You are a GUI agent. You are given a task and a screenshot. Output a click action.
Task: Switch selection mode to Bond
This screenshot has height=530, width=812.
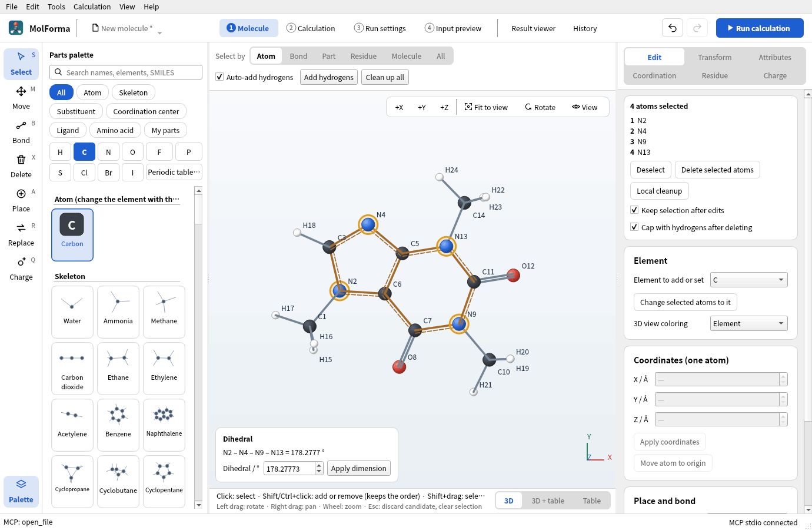click(x=298, y=56)
